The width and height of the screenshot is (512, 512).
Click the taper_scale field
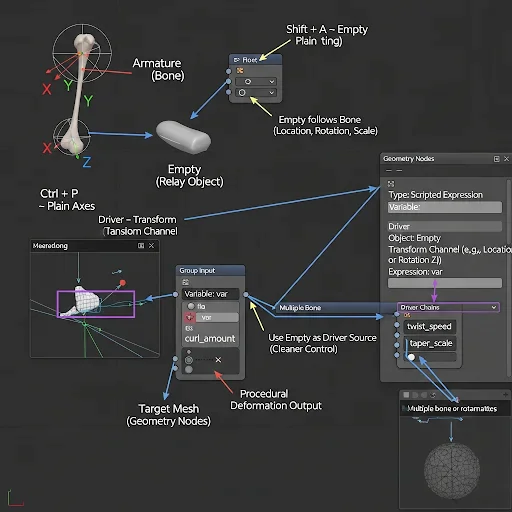430,343
